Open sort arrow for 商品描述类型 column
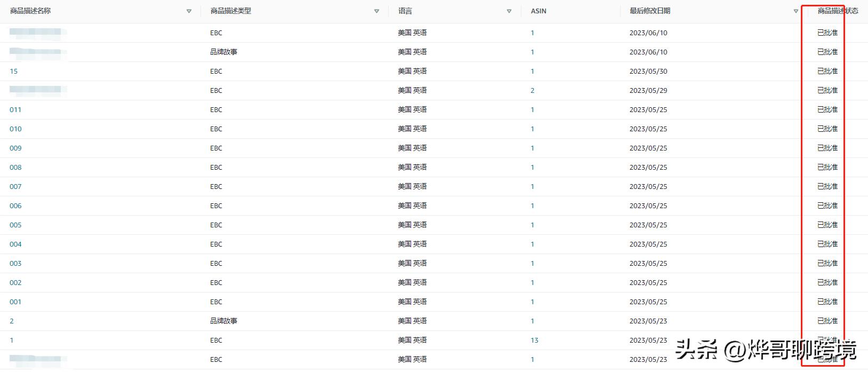Screen dimensions: 868x372 coord(376,11)
